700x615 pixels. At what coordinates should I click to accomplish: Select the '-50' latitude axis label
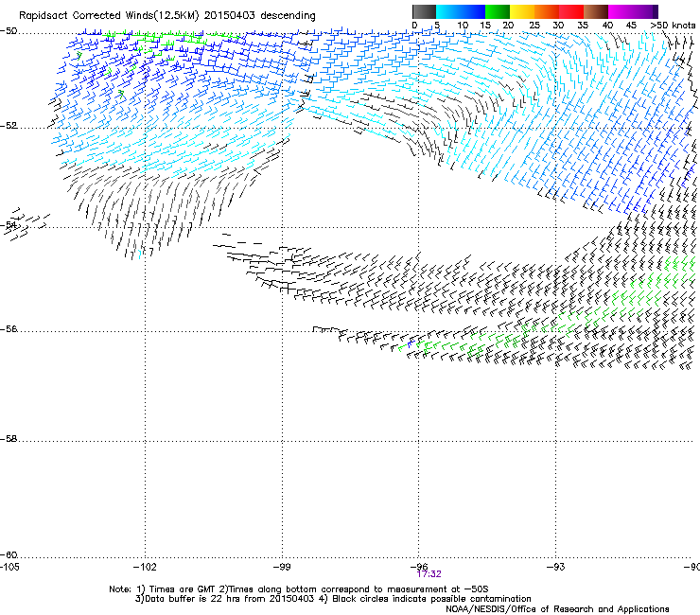[x=9, y=31]
